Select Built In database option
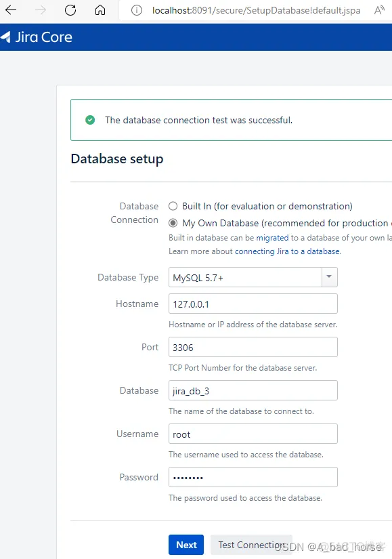Screen dimensions: 392x559 [x=173, y=206]
